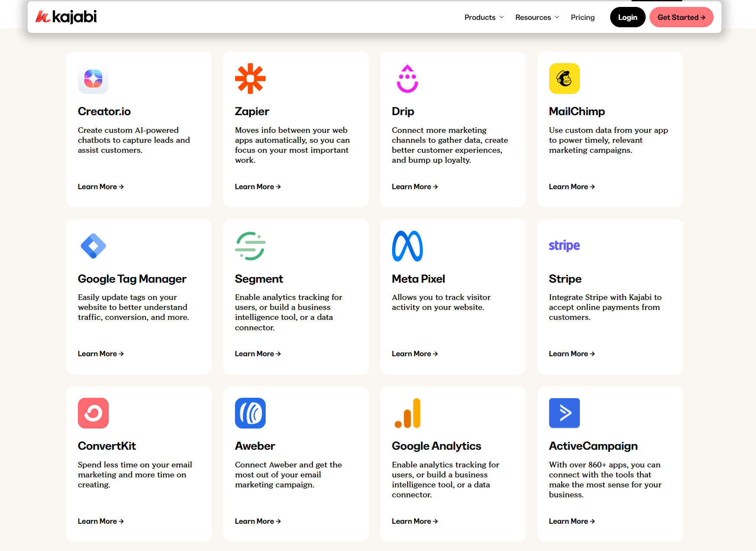Click the Kajabi logo in the header
The width and height of the screenshot is (756, 551).
(66, 17)
